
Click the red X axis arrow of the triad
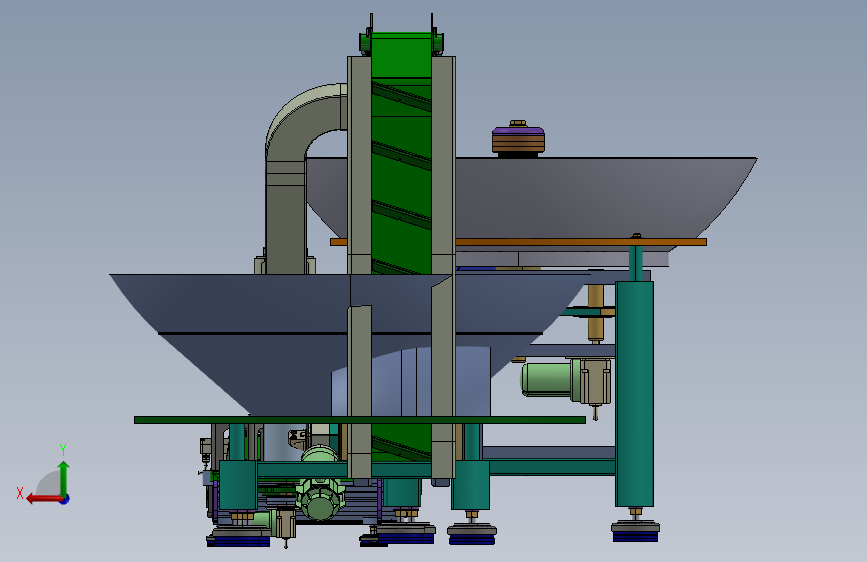click(43, 499)
